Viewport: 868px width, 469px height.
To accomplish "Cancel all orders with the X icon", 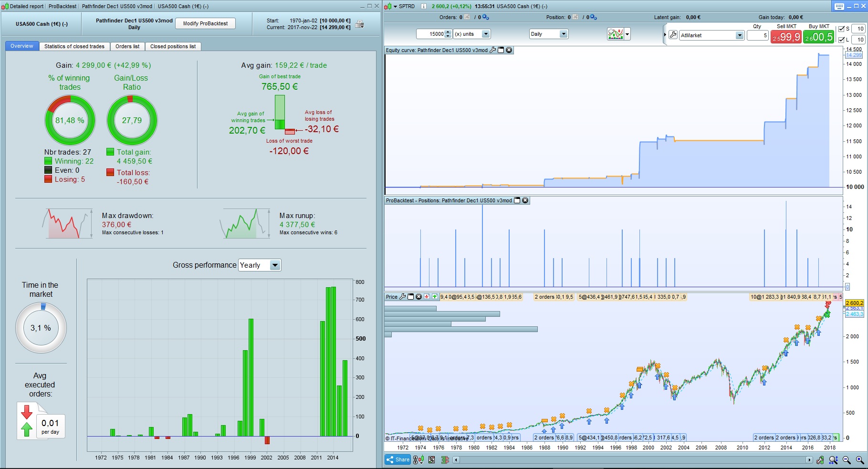I will click(467, 17).
